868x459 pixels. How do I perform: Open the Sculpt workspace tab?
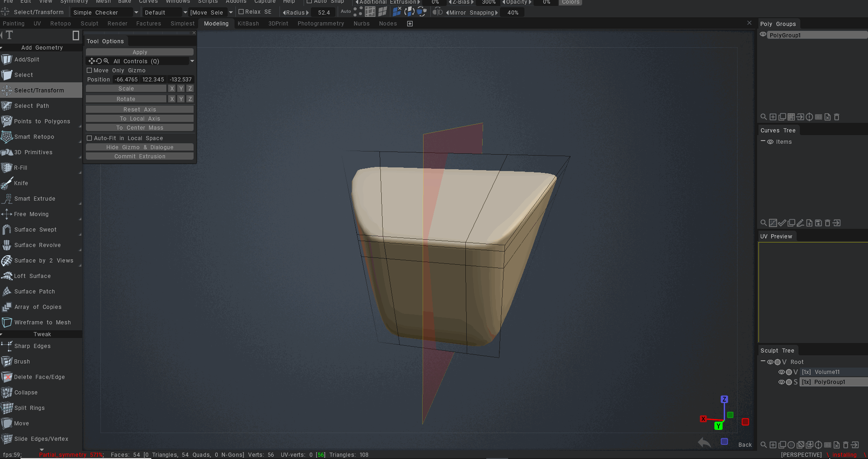pos(90,24)
